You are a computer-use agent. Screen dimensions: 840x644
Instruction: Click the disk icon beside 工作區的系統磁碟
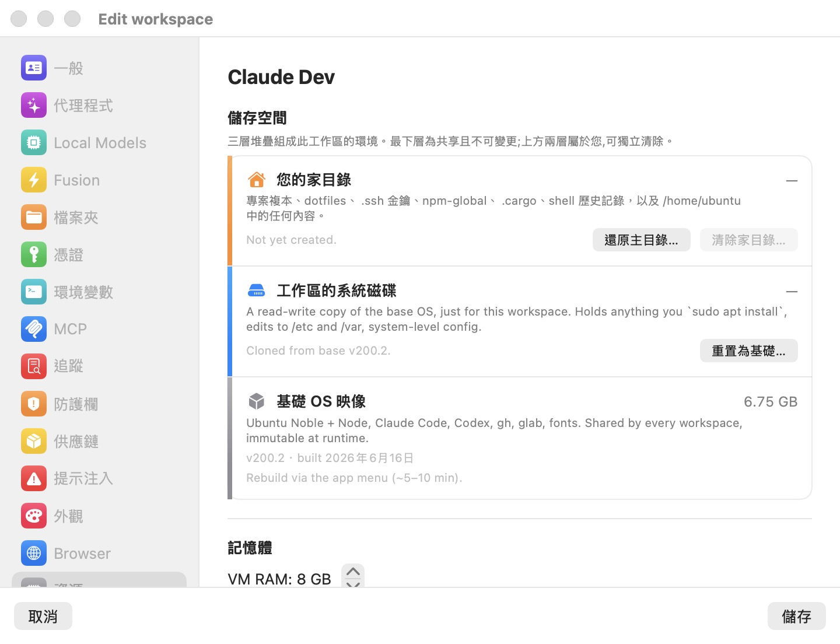(x=257, y=290)
